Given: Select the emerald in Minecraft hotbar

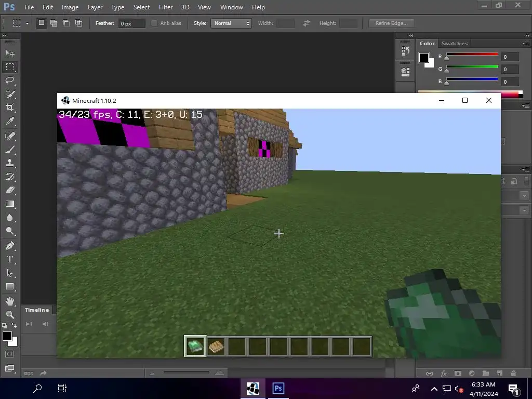Looking at the screenshot, I should click(x=195, y=346).
